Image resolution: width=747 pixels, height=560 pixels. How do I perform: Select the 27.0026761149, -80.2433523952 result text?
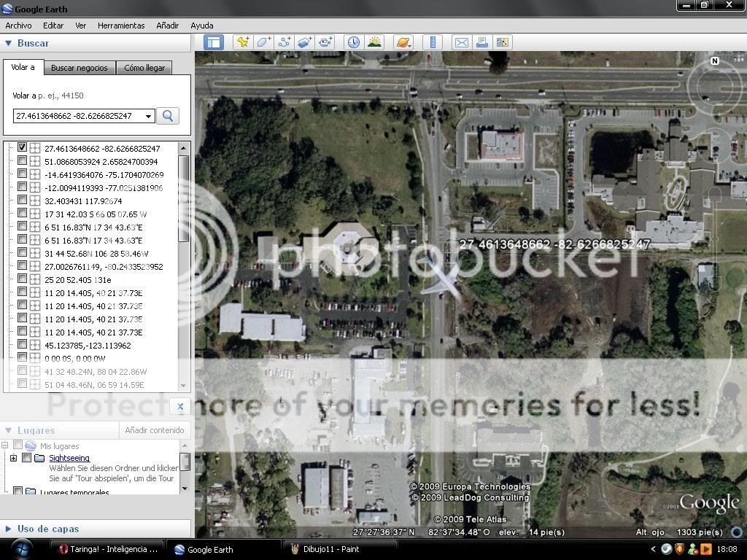(104, 267)
